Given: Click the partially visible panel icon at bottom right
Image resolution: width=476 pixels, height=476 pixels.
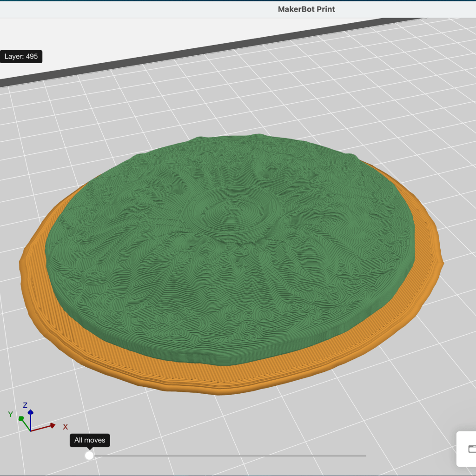Looking at the screenshot, I should tap(471, 449).
